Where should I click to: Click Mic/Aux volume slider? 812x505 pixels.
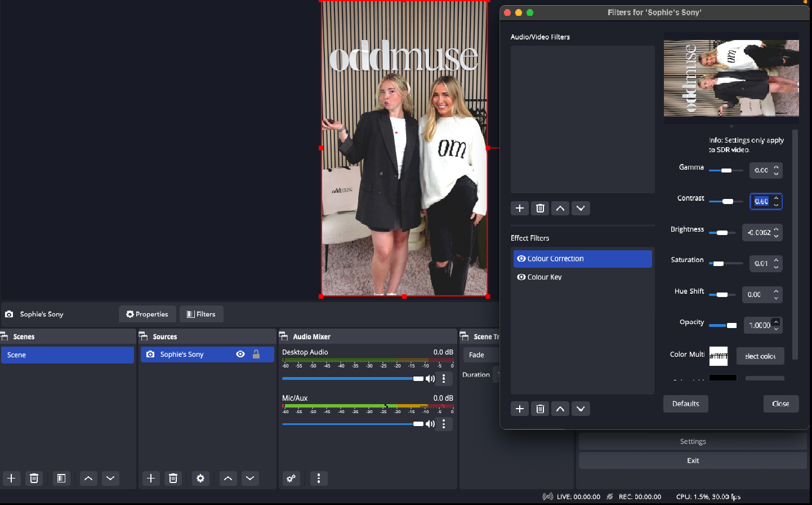(x=353, y=424)
